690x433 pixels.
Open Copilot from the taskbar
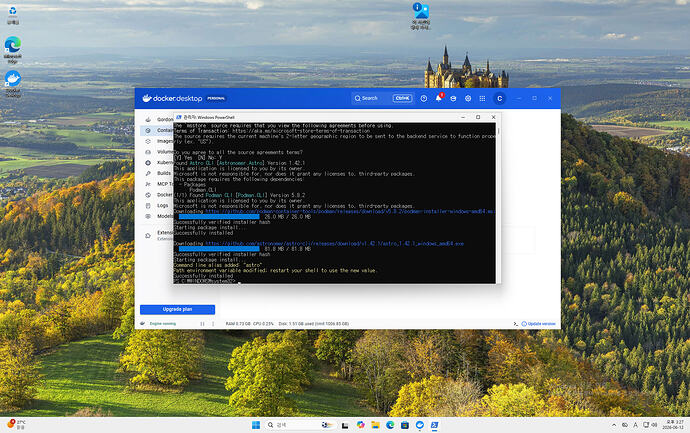pyautogui.click(x=360, y=425)
